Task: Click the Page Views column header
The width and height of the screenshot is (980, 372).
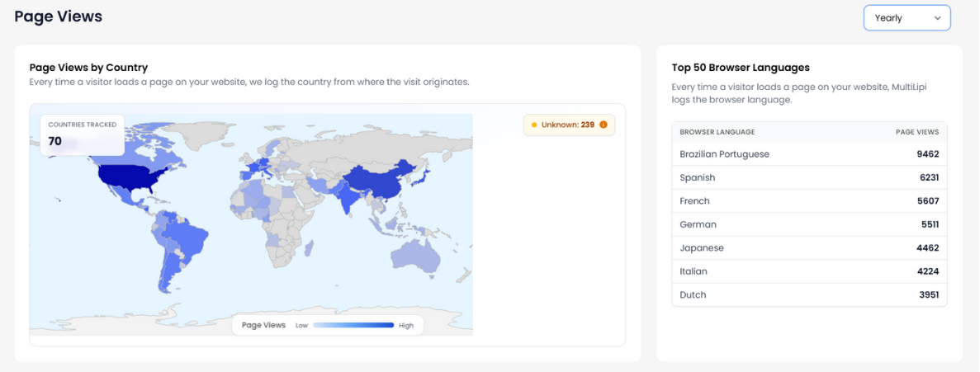Action: point(917,132)
